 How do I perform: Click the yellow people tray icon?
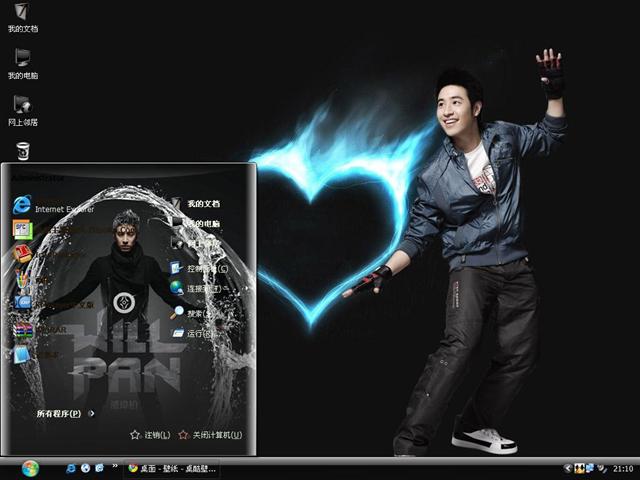point(579,468)
